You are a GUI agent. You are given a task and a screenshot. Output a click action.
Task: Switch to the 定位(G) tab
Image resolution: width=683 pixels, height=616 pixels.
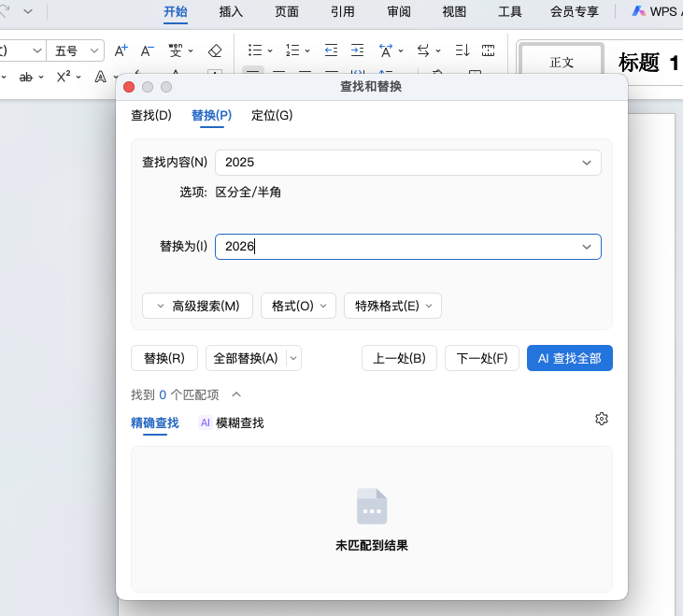click(x=272, y=116)
